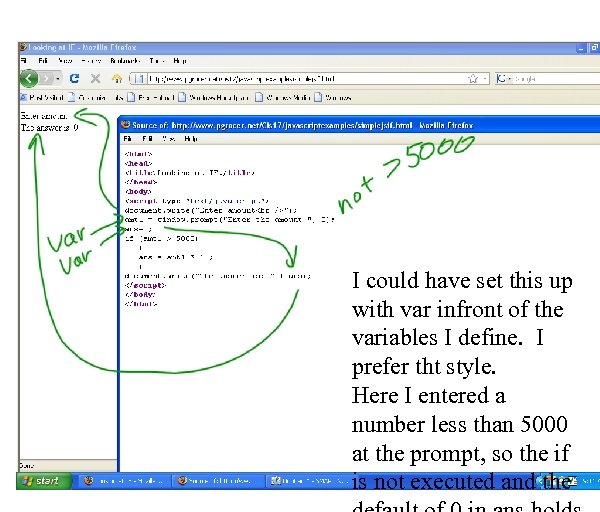This screenshot has width=600, height=512.
Task: Switch to Source Firefox taskbar button
Action: (217, 481)
